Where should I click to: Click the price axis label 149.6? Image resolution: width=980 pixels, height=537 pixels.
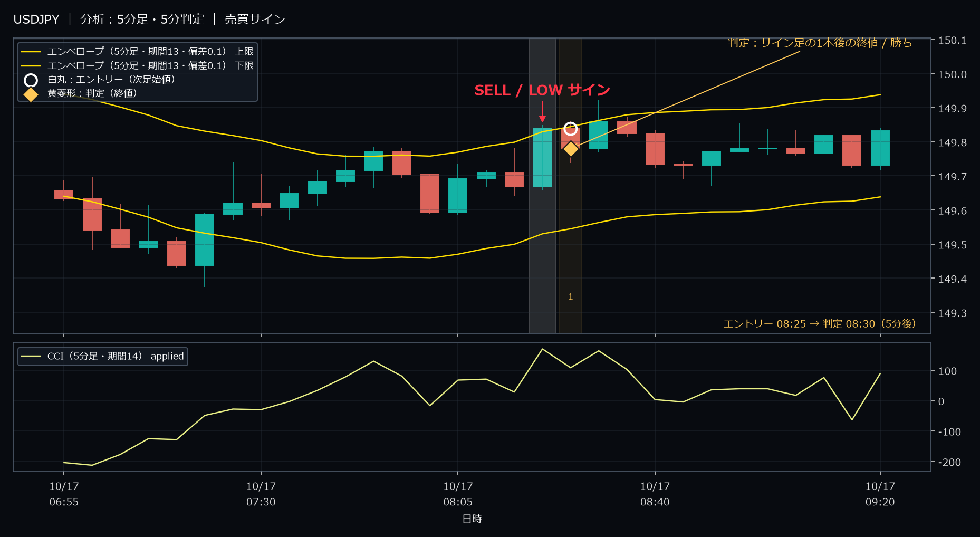952,211
